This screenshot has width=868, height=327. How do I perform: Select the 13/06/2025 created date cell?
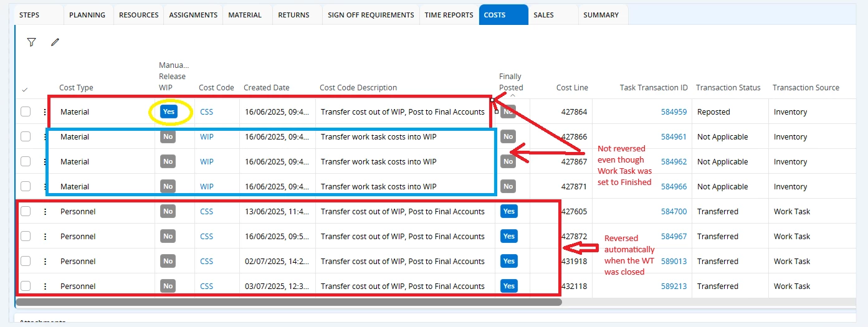[277, 212]
